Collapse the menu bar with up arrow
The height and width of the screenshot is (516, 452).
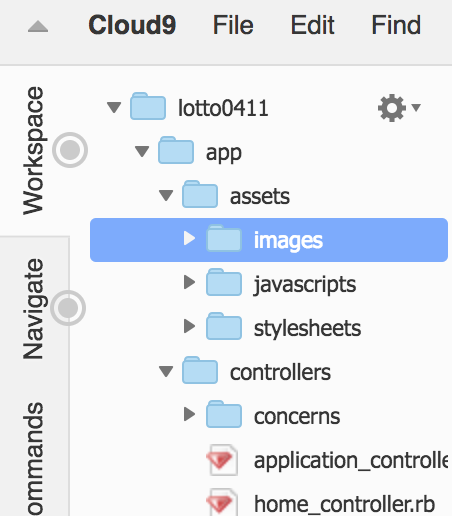[x=38, y=26]
